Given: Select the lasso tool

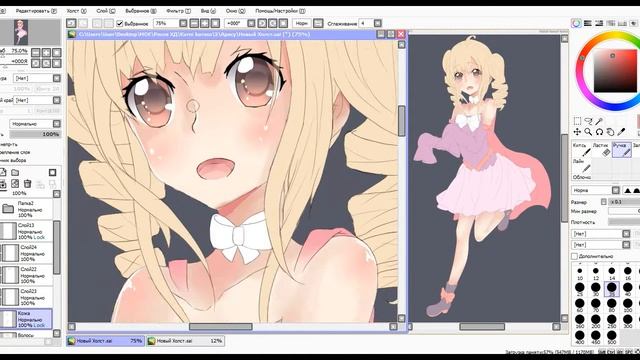Looking at the screenshot, I should coord(588,121).
